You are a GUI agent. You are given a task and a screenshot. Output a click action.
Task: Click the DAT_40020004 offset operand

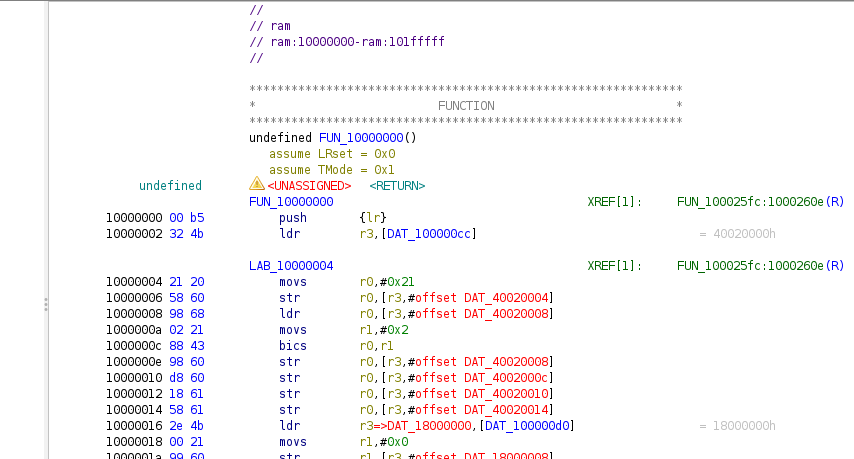pyautogui.click(x=508, y=298)
